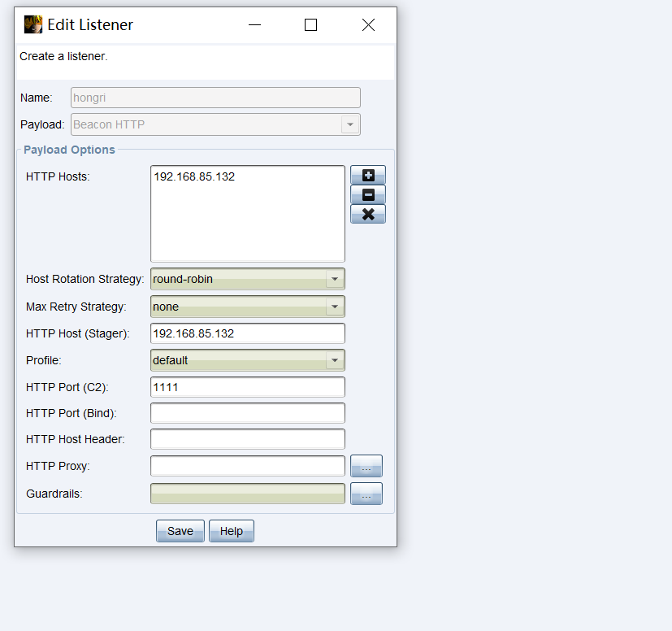Minimize the Edit Listener window

(x=254, y=25)
